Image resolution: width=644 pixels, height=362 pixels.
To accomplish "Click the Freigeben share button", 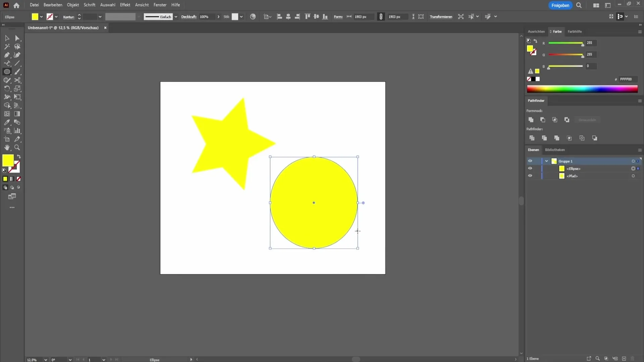I will pos(560,5).
